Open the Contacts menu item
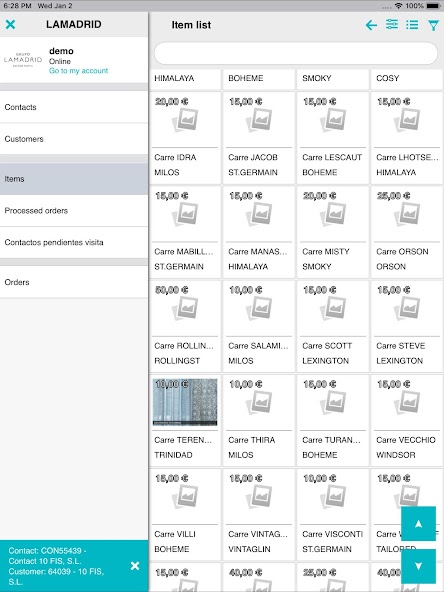The height and width of the screenshot is (592, 444). 74,107
